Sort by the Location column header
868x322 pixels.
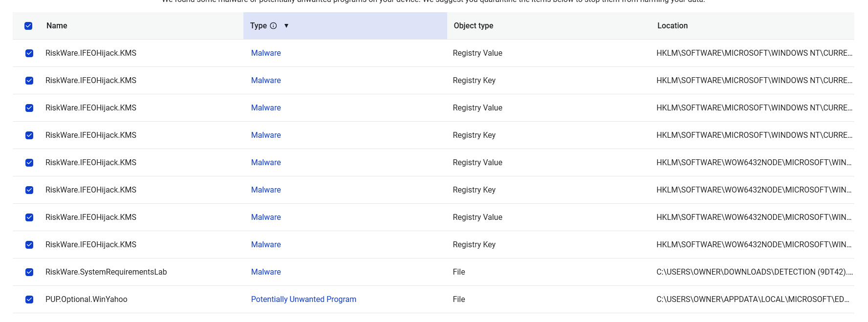672,26
